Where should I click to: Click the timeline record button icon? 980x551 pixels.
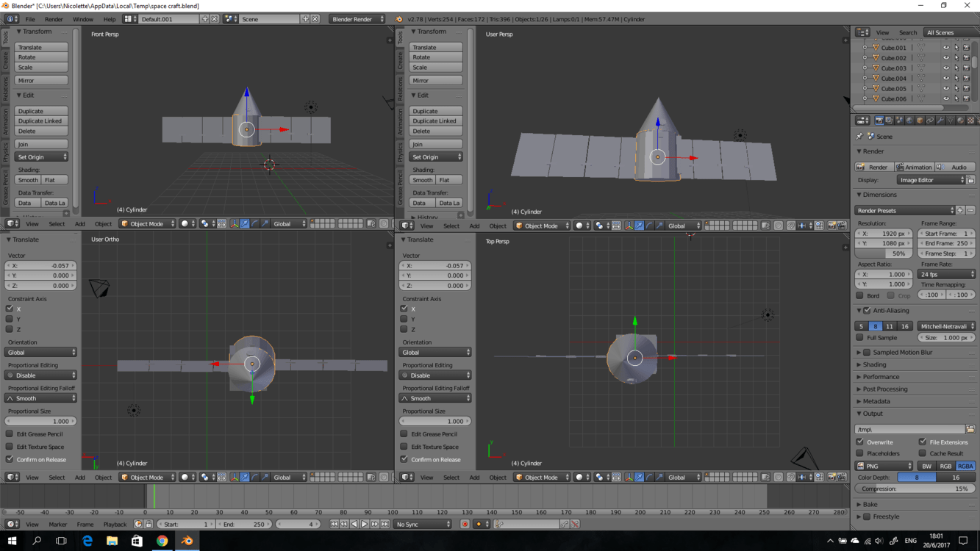465,525
